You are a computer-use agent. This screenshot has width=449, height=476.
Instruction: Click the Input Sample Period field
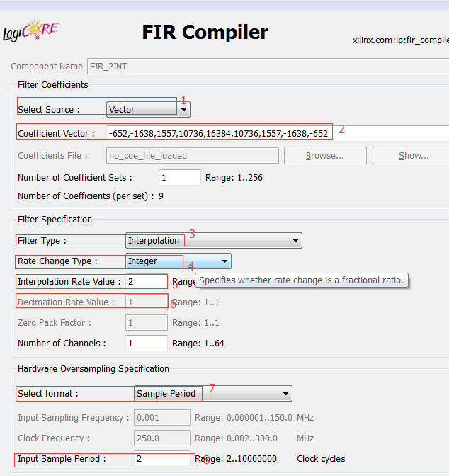[x=162, y=458]
